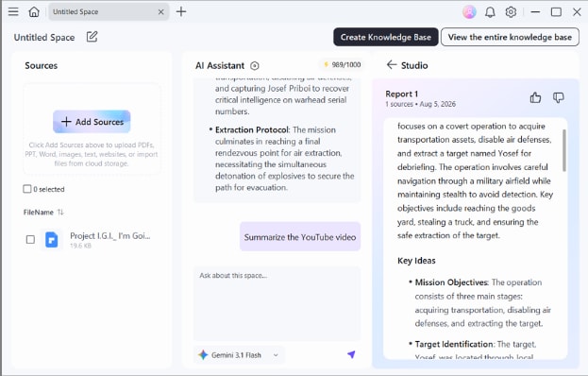Open AI Assistant chat history icon
The height and width of the screenshot is (376, 588).
point(255,66)
